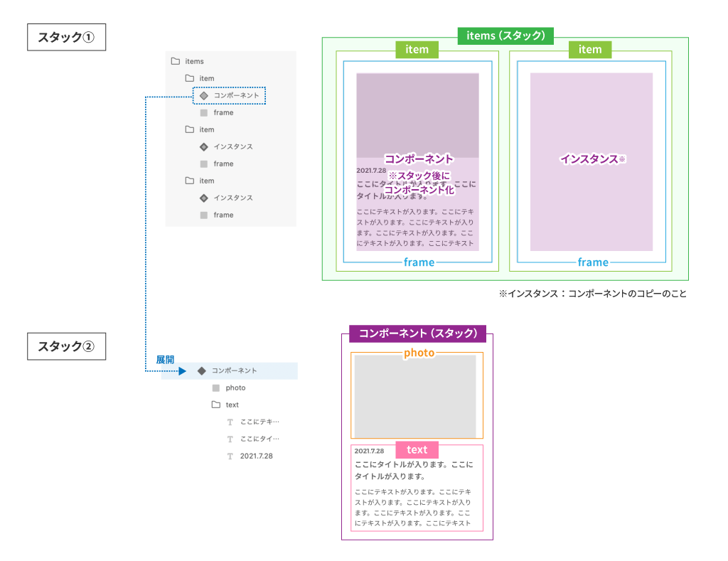Click the blue 展開 label
Screen dimensions: 728x561
click(165, 360)
